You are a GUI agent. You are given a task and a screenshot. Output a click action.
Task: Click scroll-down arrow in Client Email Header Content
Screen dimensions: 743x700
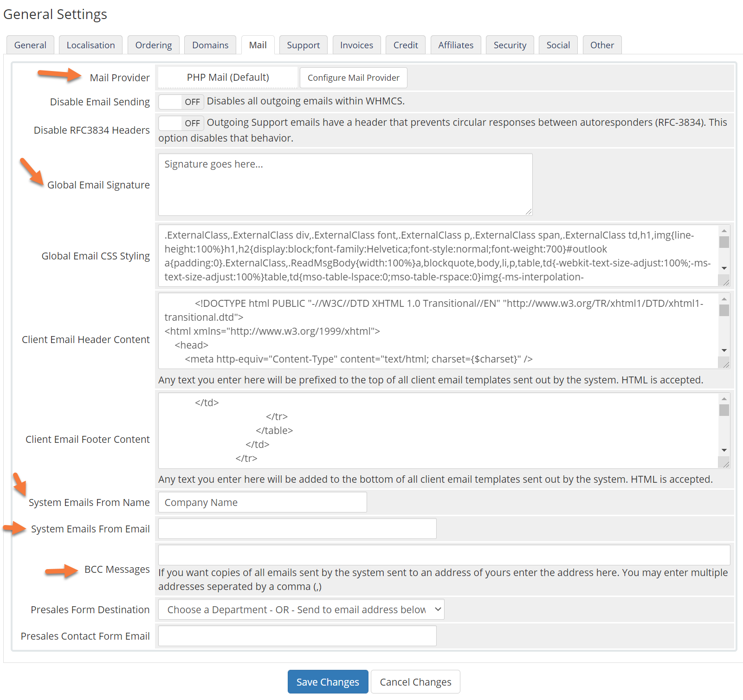[724, 350]
